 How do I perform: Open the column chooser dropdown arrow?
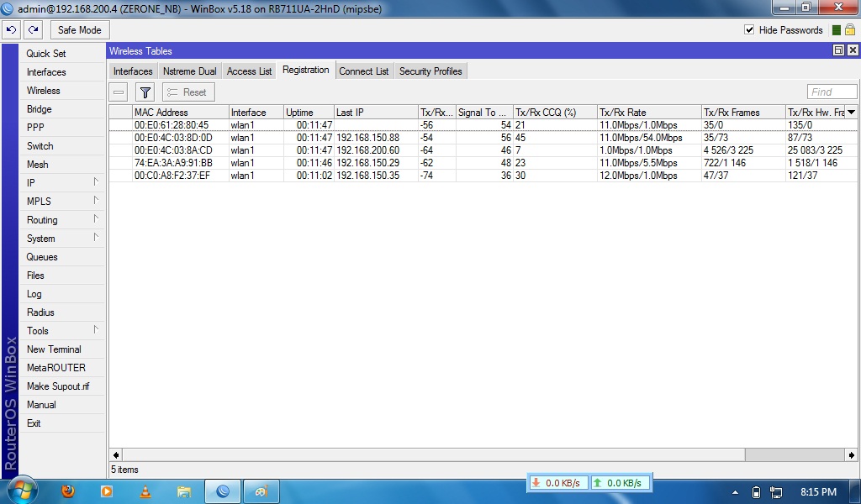tap(851, 112)
